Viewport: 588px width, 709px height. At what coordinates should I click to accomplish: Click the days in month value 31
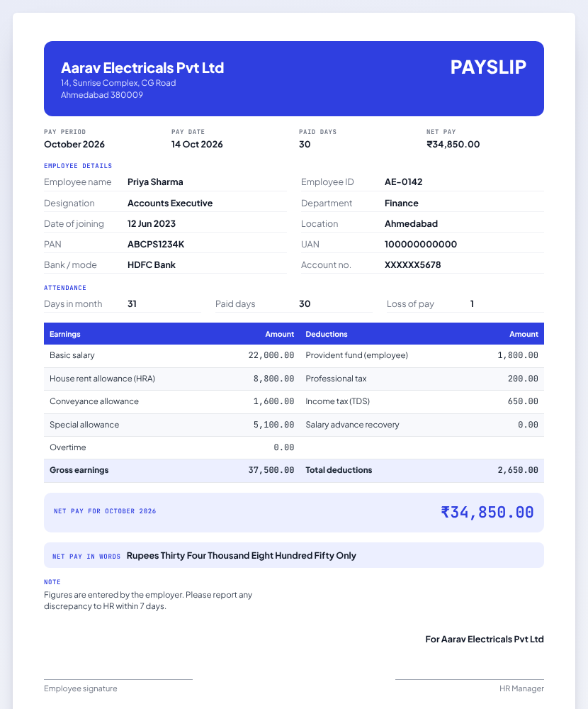pos(132,304)
